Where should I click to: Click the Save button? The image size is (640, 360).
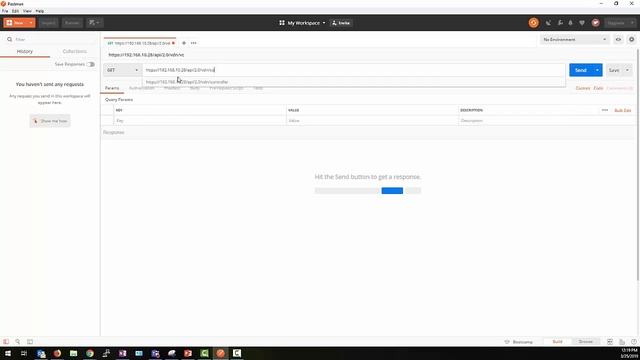tap(614, 70)
